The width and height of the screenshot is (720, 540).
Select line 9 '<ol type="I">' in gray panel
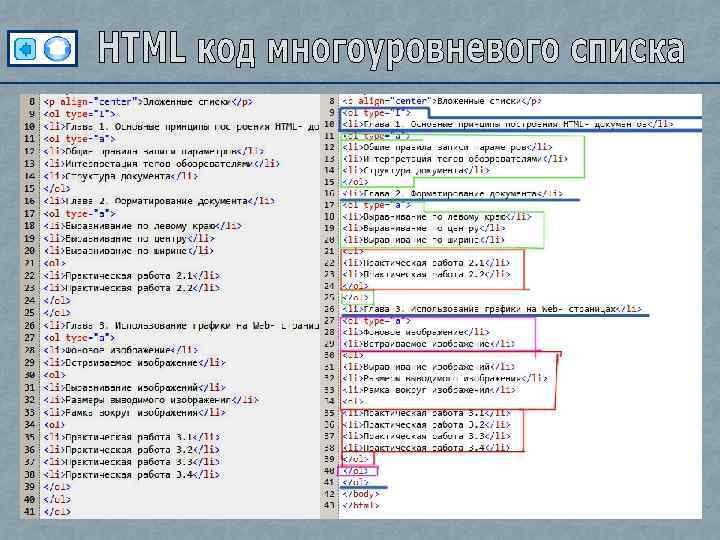pyautogui.click(x=79, y=114)
